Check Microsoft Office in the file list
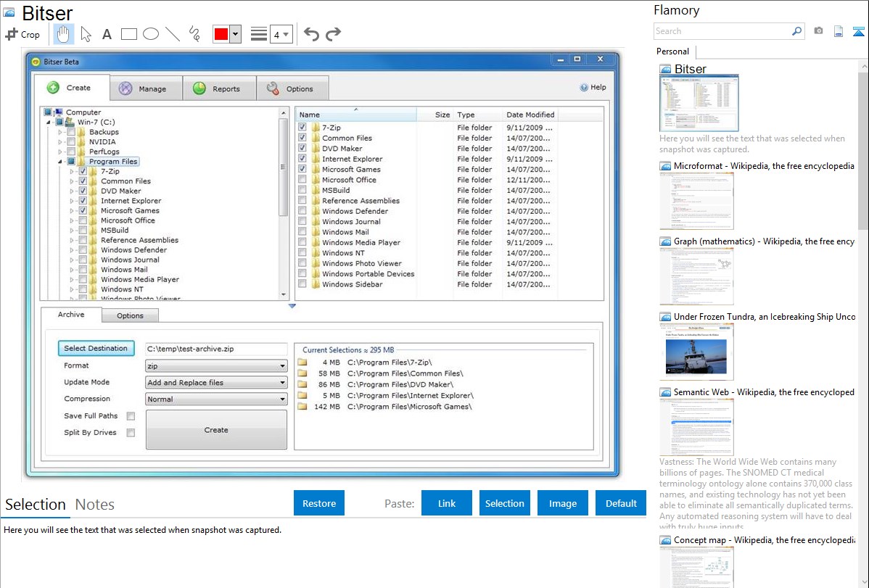This screenshot has height=588, width=869. coord(302,180)
